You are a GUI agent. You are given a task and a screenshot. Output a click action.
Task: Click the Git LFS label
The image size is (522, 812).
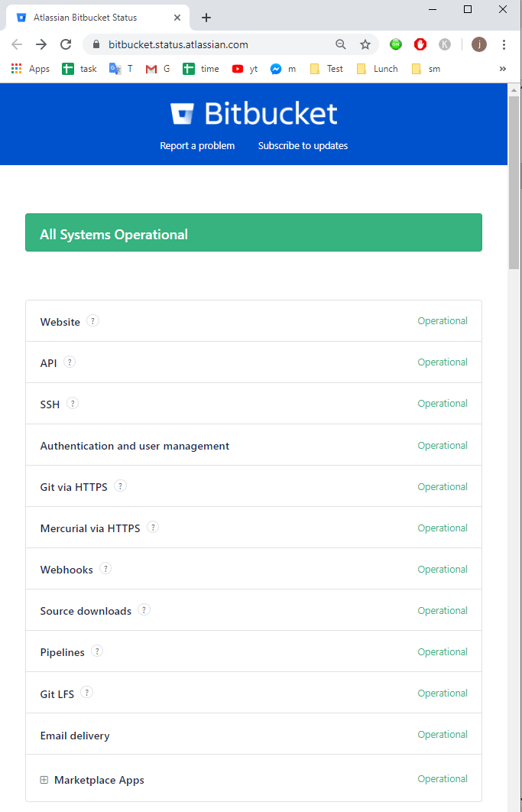click(x=57, y=694)
